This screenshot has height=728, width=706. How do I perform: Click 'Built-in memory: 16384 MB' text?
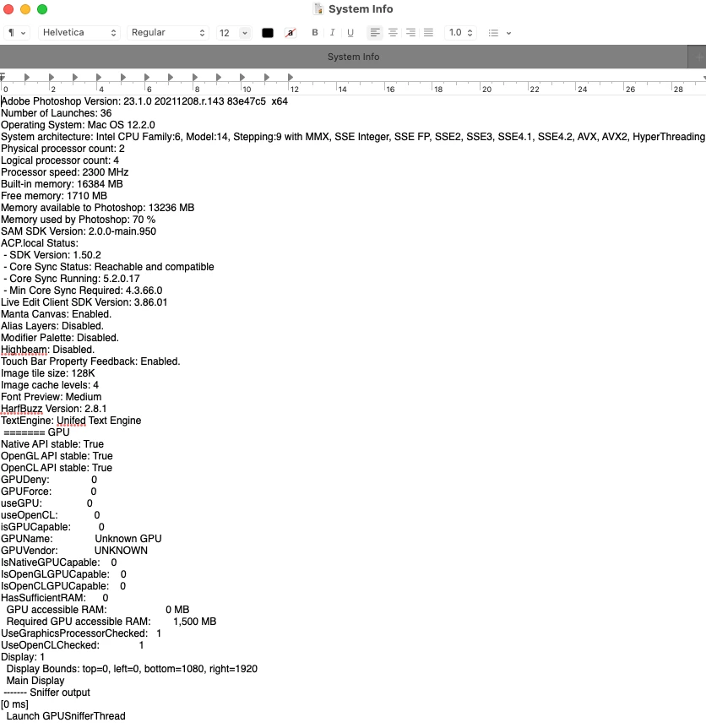pyautogui.click(x=62, y=184)
